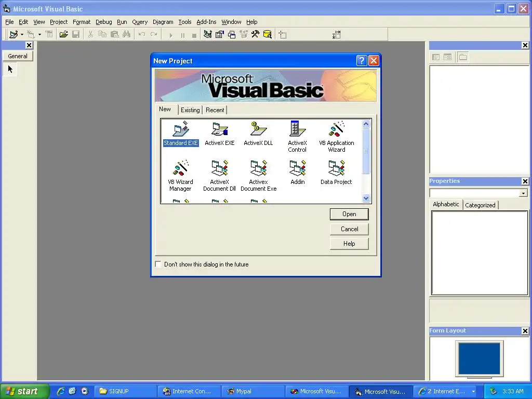Click the Find binoculars icon
This screenshot has width=532, height=399.
[x=127, y=34]
